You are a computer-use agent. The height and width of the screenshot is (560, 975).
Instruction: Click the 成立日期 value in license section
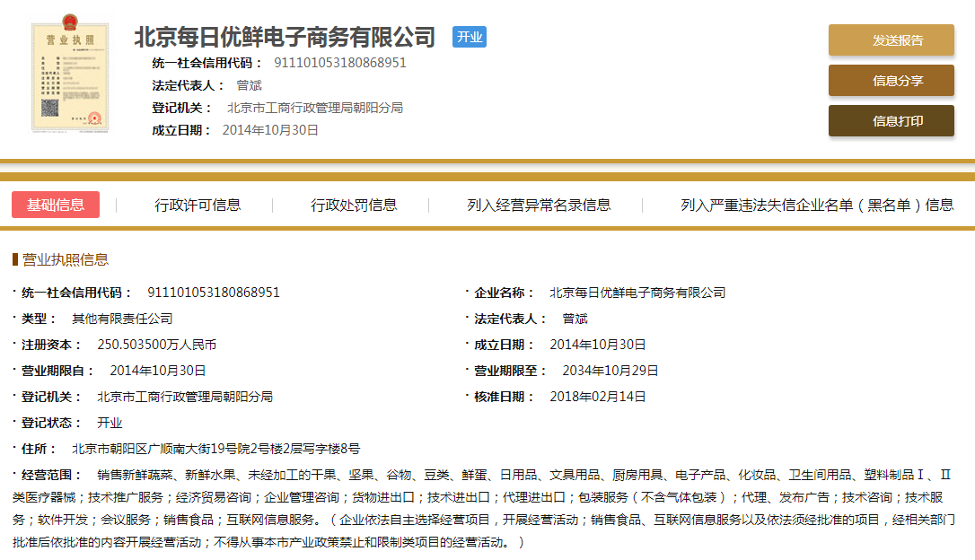point(598,345)
